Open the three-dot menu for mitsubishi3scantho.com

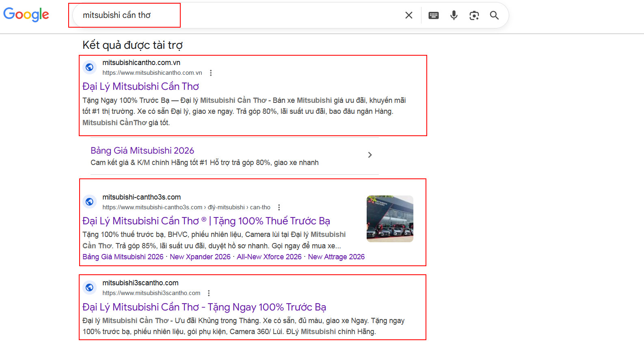coord(209,293)
